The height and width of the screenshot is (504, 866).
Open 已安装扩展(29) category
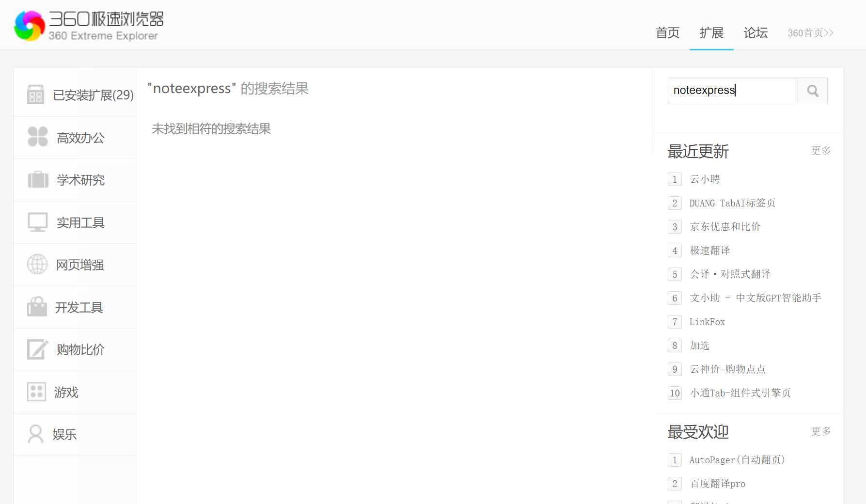[75, 95]
